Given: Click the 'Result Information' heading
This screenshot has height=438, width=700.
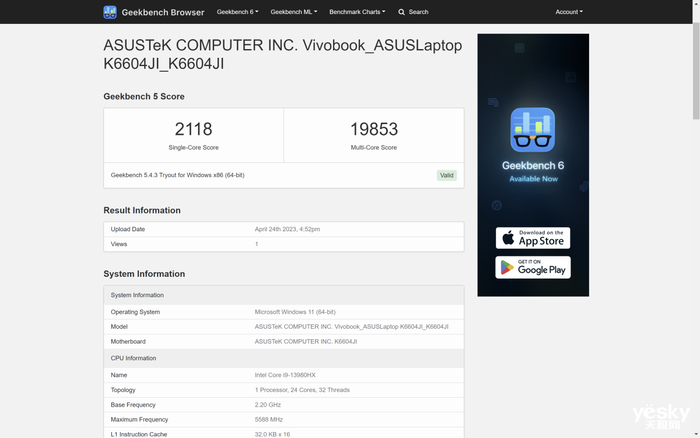Looking at the screenshot, I should coord(142,210).
